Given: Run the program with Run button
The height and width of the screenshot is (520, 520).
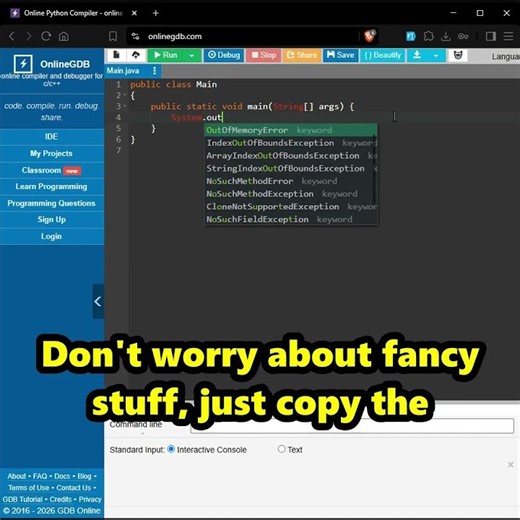Looking at the screenshot, I should pyautogui.click(x=166, y=55).
